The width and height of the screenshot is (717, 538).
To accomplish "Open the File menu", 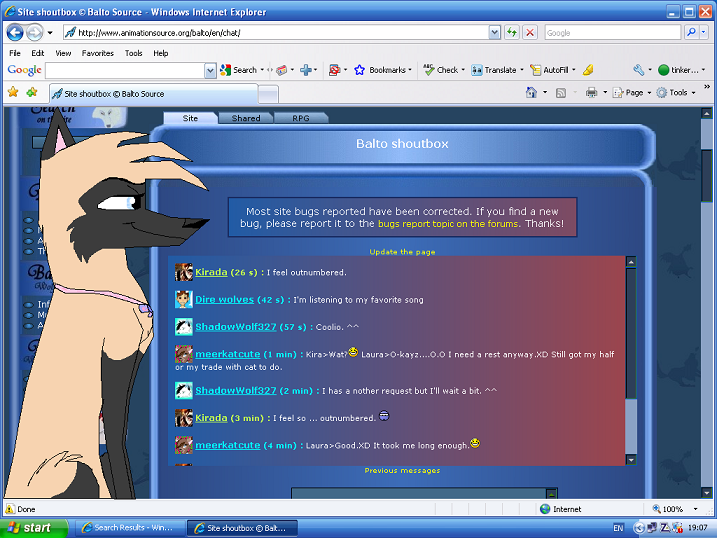I will tap(15, 53).
